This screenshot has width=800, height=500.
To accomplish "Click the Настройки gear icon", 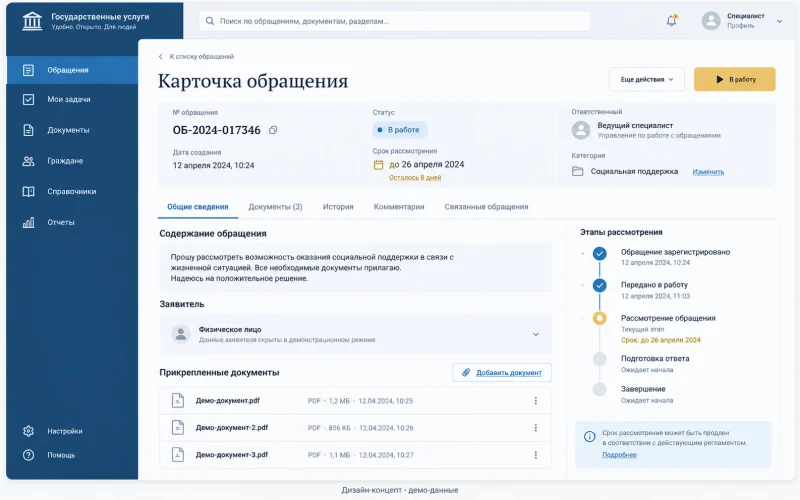I will click(29, 431).
